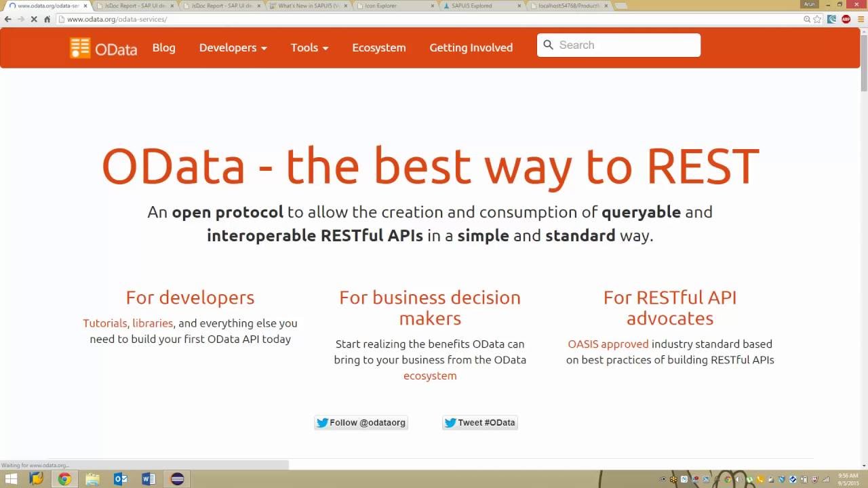The height and width of the screenshot is (488, 868).
Task: Stop loading the page with the X button
Action: coord(34,19)
